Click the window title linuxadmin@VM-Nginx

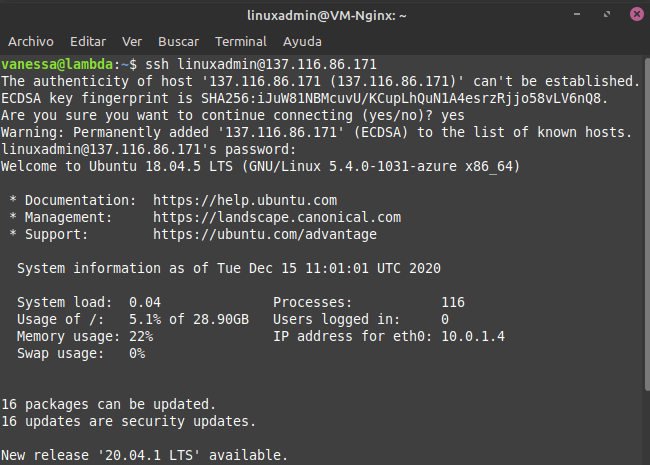[x=327, y=15]
